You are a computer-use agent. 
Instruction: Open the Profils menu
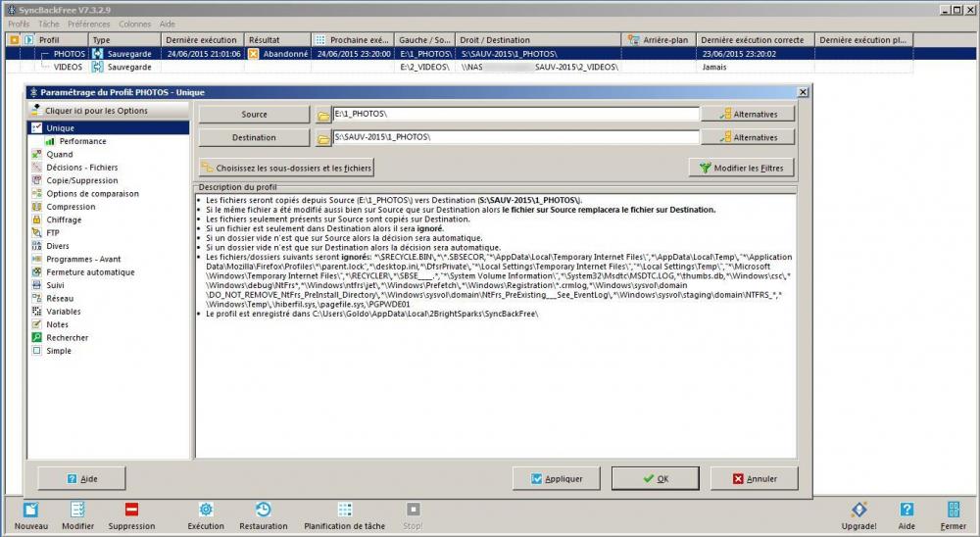(19, 24)
